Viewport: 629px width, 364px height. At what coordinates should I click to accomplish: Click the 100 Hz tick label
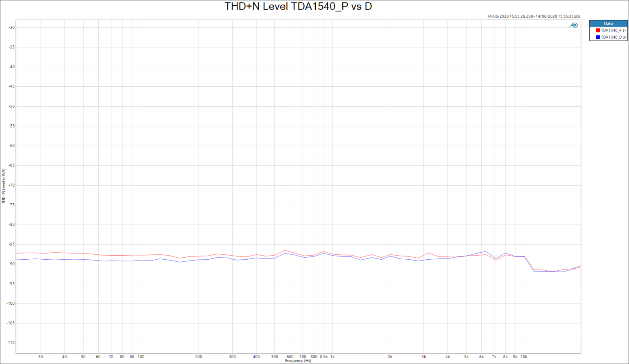(x=141, y=356)
